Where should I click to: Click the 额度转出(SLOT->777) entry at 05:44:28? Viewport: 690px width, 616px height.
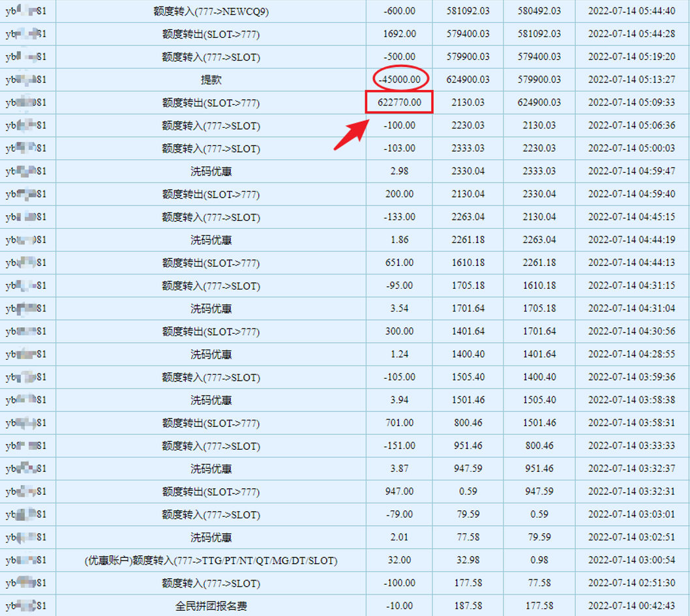click(x=211, y=34)
